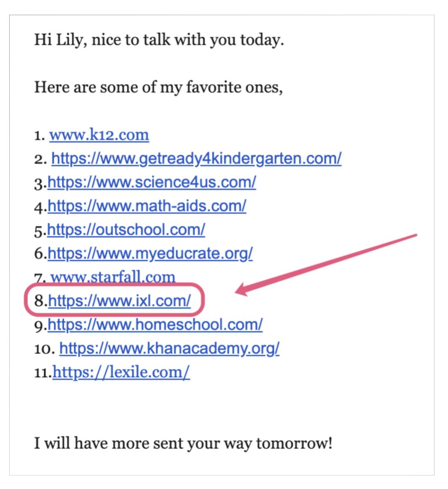Visit the homeschool.com link
Image resolution: width=448 pixels, height=489 pixels.
pos(155,325)
